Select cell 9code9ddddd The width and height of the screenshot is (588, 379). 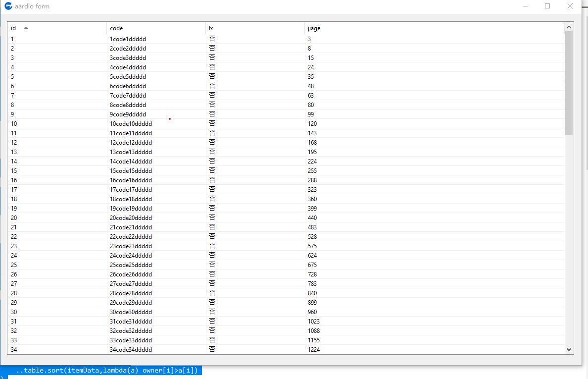pos(128,114)
